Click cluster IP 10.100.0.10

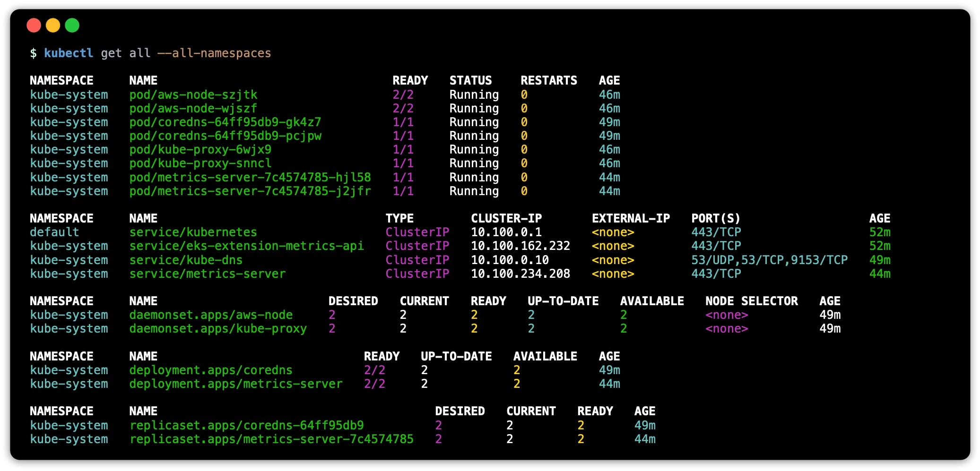pos(510,260)
